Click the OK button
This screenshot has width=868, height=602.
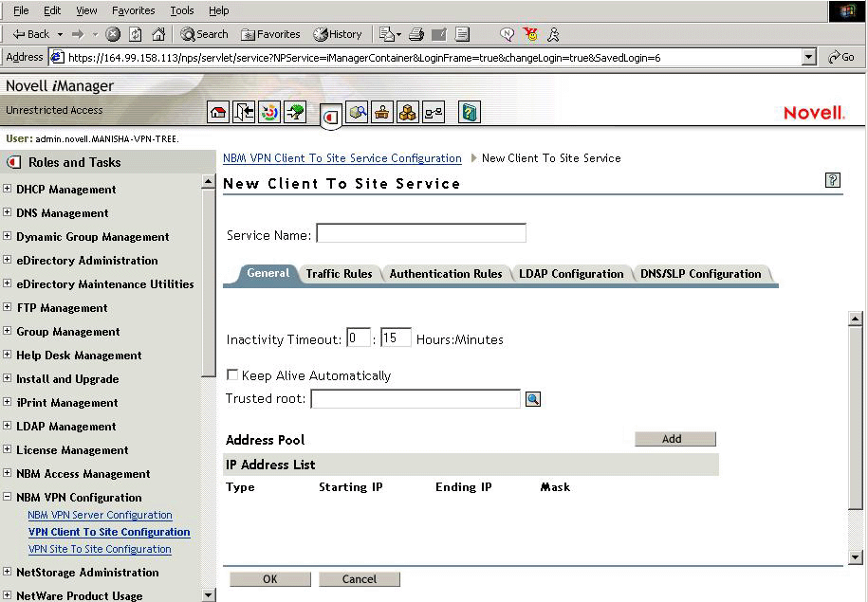point(270,578)
